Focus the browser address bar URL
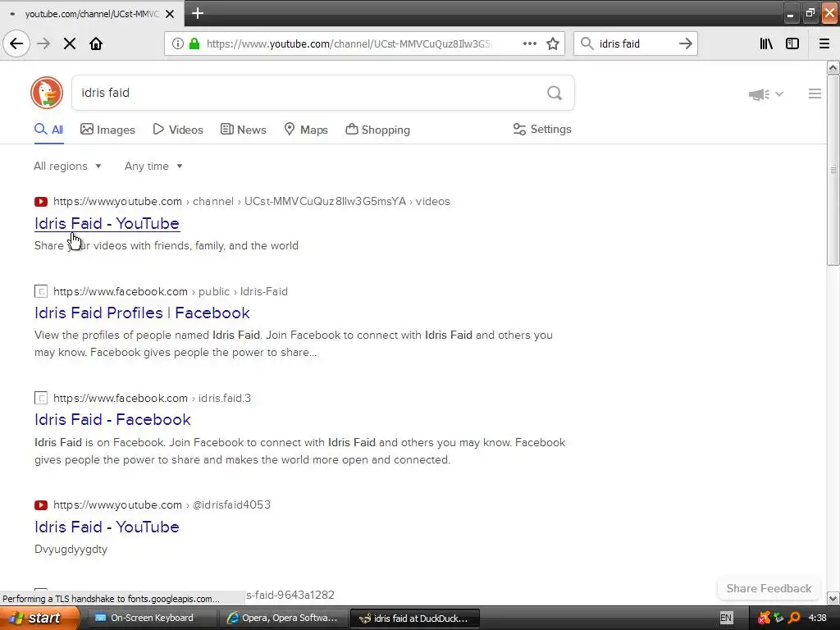 348,43
